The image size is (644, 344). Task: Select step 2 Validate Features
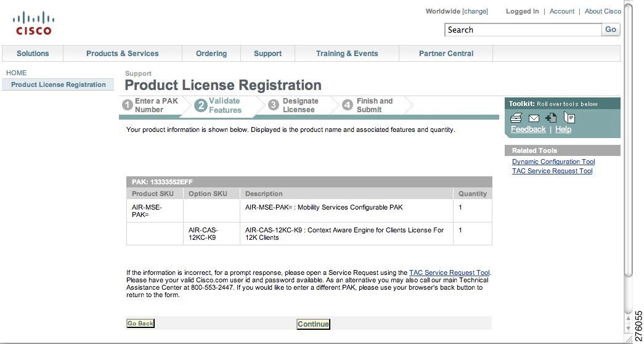click(218, 105)
